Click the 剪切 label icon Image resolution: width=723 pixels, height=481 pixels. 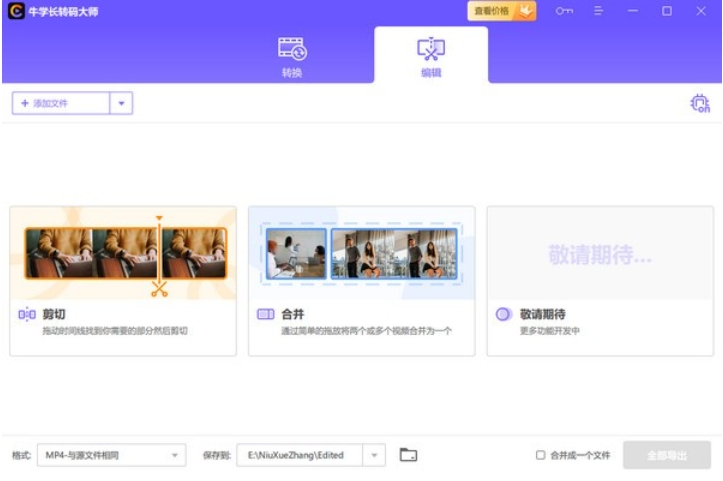tap(27, 315)
